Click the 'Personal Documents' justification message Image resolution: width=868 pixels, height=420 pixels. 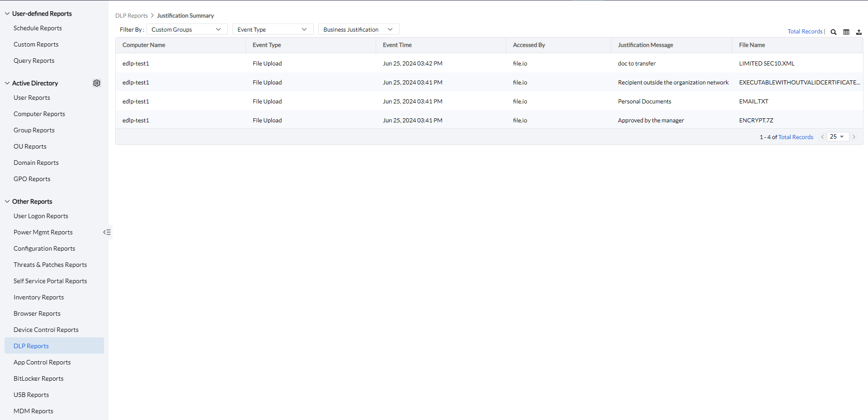point(645,102)
